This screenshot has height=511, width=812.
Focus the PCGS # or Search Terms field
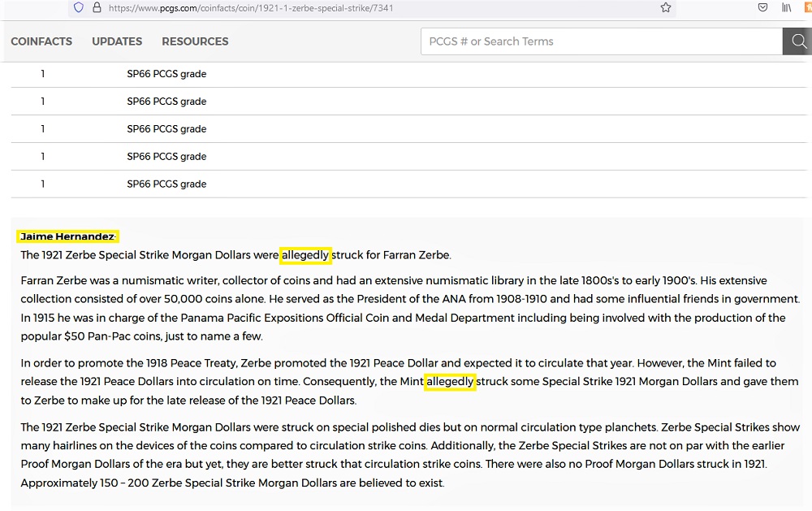(602, 41)
